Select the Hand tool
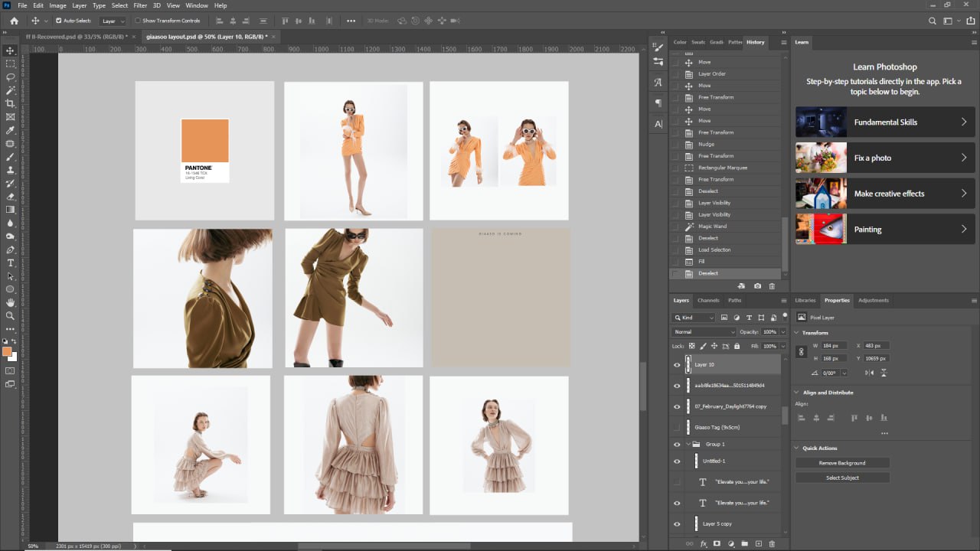This screenshot has width=980, height=551. pyautogui.click(x=10, y=302)
